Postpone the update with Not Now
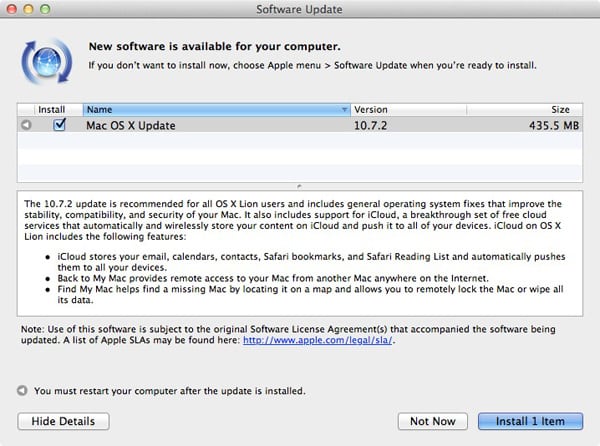Image resolution: width=600 pixels, height=446 pixels. (432, 421)
